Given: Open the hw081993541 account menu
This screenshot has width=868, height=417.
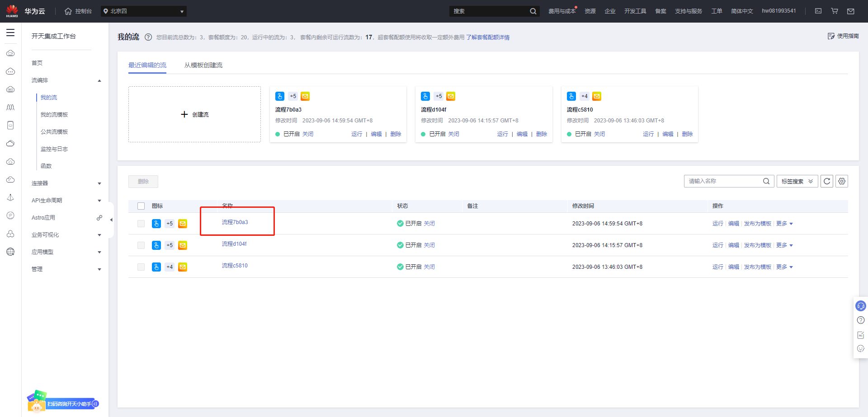Looking at the screenshot, I should click(779, 11).
